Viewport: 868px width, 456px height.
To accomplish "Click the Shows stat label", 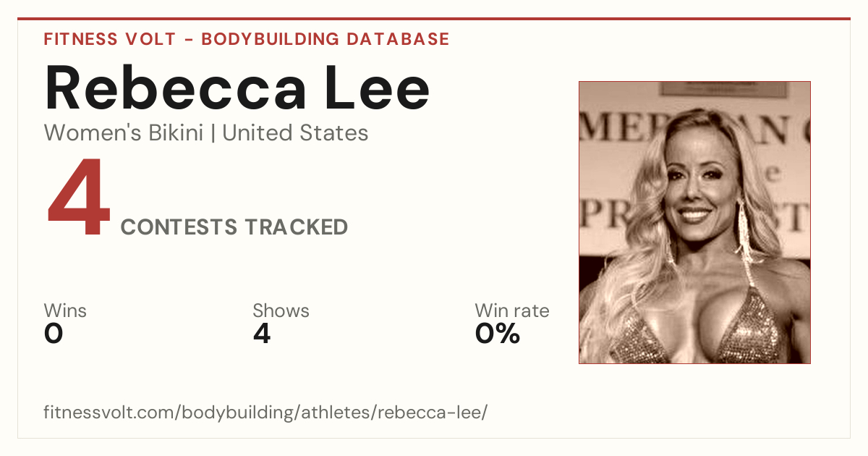I will tap(281, 311).
